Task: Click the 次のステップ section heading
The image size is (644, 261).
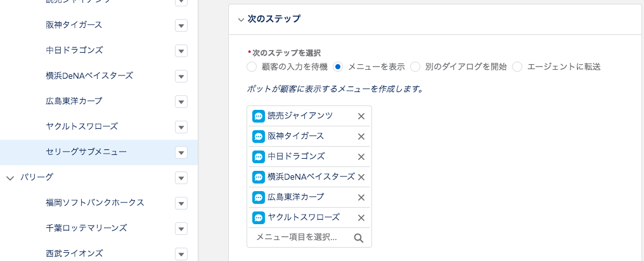Action: pos(274,19)
